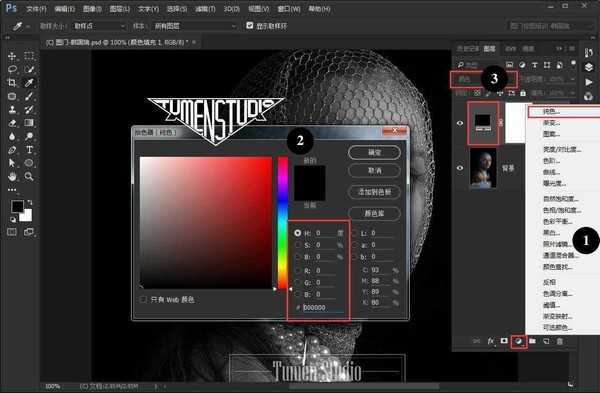Open the layer blend mode dropdown
The image size is (600, 393).
[483, 80]
